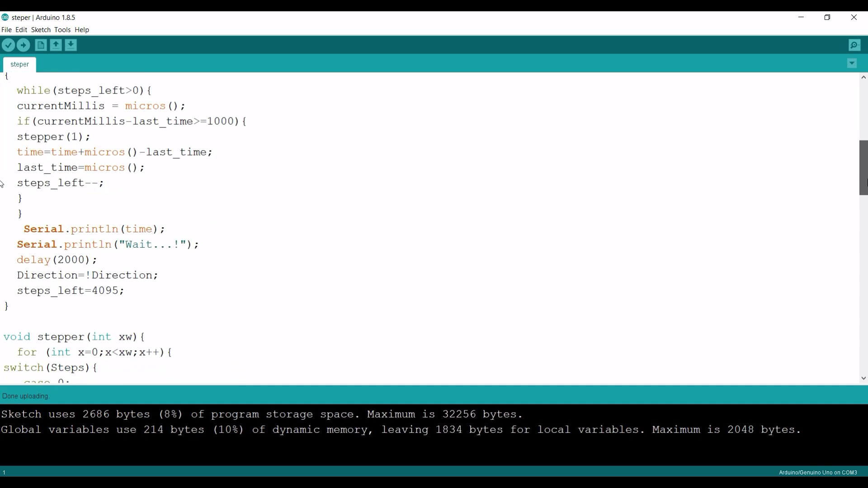The width and height of the screenshot is (868, 488).
Task: Click the editor scrollbar up arrow
Action: point(863,77)
